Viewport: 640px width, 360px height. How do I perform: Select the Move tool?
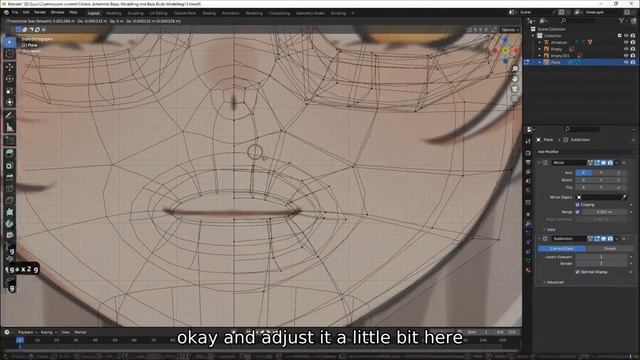point(9,67)
